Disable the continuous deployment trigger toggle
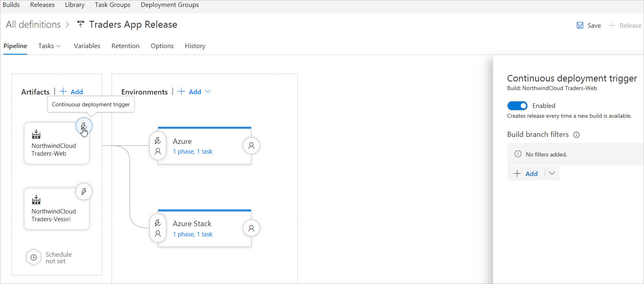644x284 pixels. [x=517, y=106]
